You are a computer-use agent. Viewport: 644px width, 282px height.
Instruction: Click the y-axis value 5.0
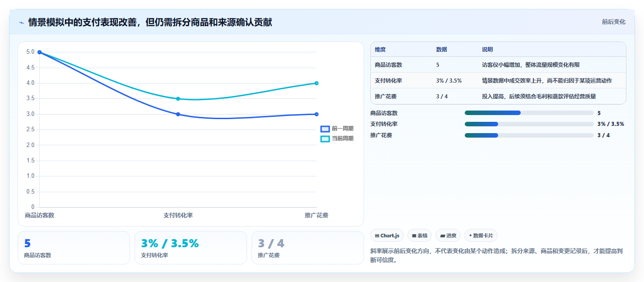pyautogui.click(x=30, y=52)
